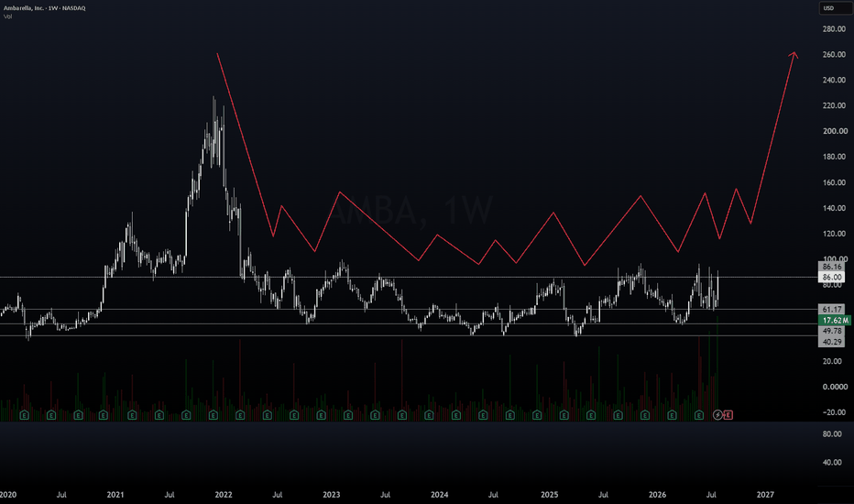
Task: Click the 220.00 price axis tick
Action: pyautogui.click(x=834, y=105)
